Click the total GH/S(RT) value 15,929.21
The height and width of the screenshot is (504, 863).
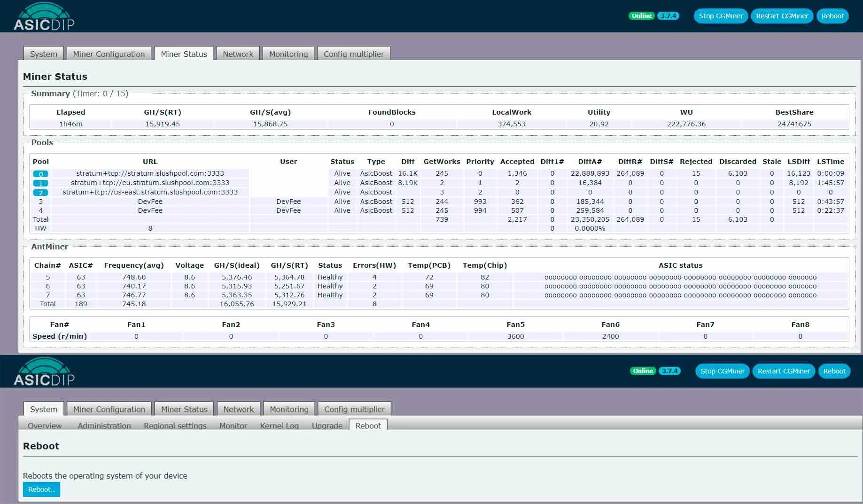(x=289, y=304)
